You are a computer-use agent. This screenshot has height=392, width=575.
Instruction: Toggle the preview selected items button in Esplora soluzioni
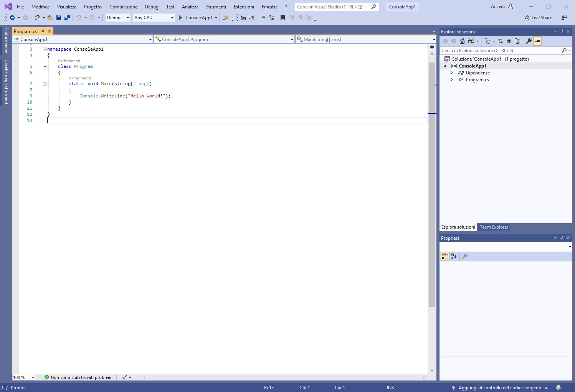pyautogui.click(x=537, y=41)
